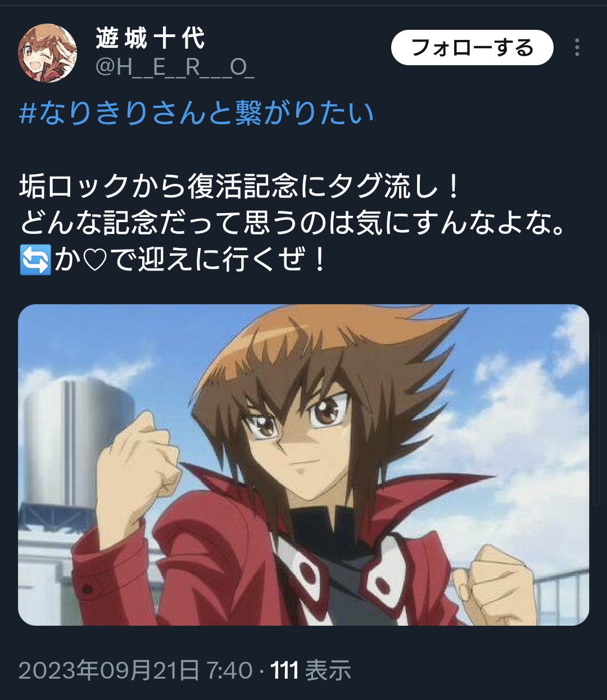The height and width of the screenshot is (700, 607).
Task: Open hashtag #なりきりさんと繋がりたい
Action: [x=197, y=112]
